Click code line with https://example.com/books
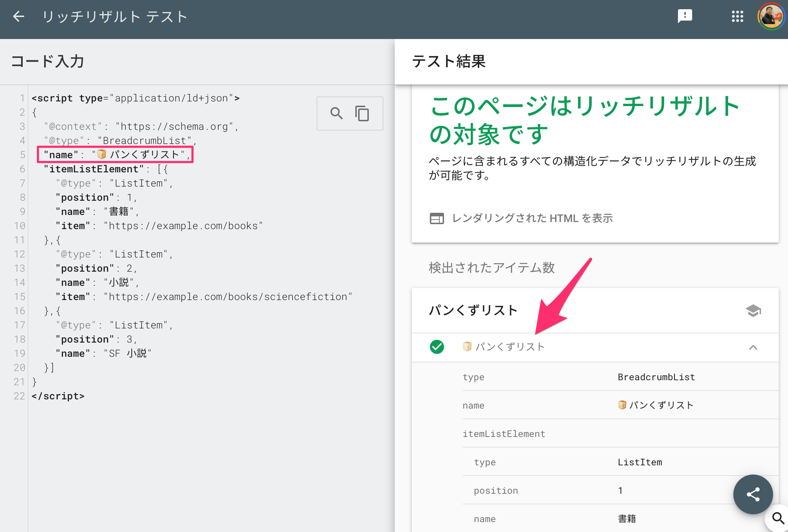The image size is (788, 532). pos(159,226)
